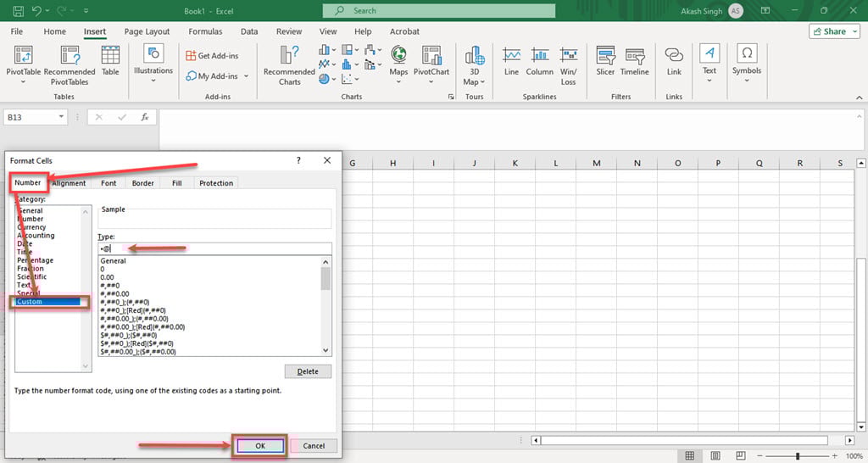Expand the Insert Column or Bar Chart dropdown
Screen dimensions: 868x463
(333, 50)
